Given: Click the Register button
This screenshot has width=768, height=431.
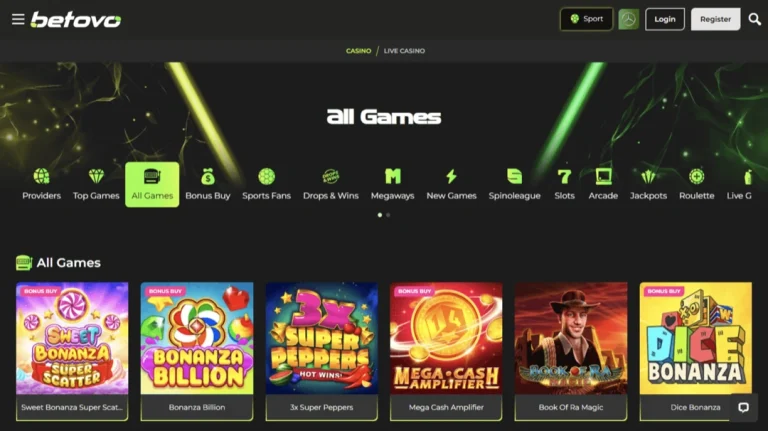Looking at the screenshot, I should (716, 19).
